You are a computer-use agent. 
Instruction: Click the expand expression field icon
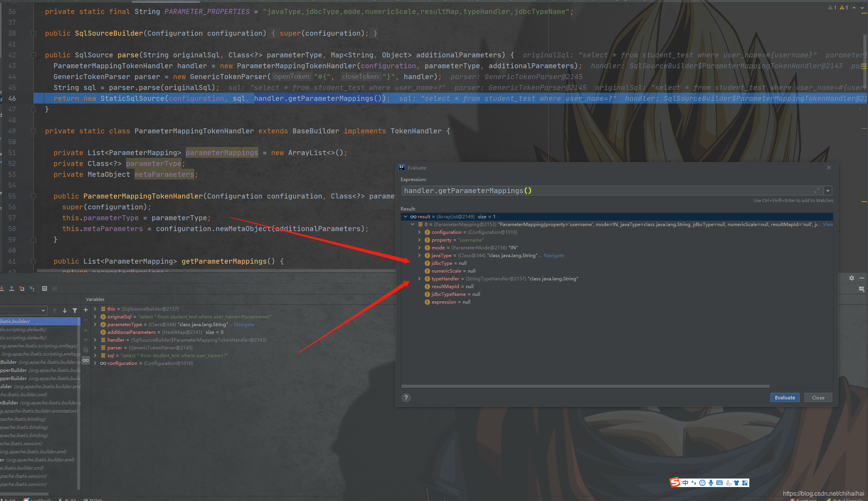pyautogui.click(x=816, y=190)
